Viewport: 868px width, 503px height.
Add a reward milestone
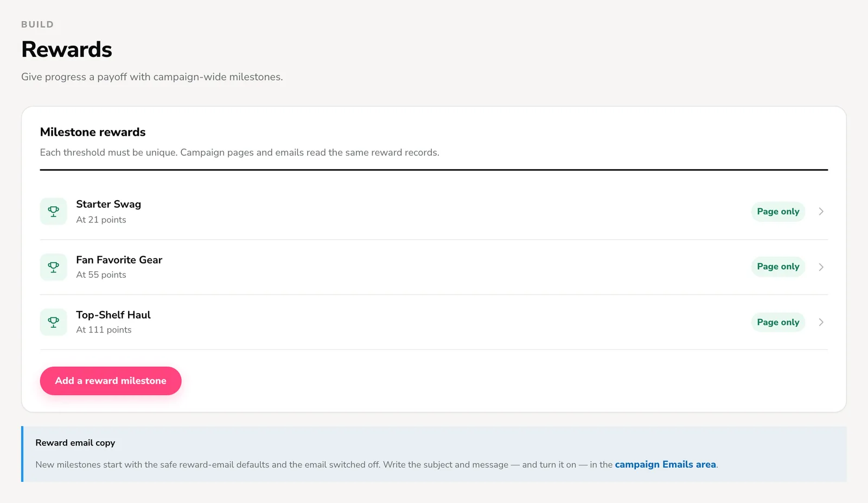tap(111, 381)
